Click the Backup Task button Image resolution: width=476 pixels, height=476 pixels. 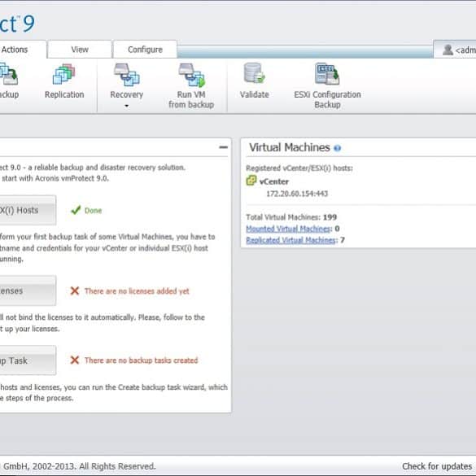click(x=28, y=360)
